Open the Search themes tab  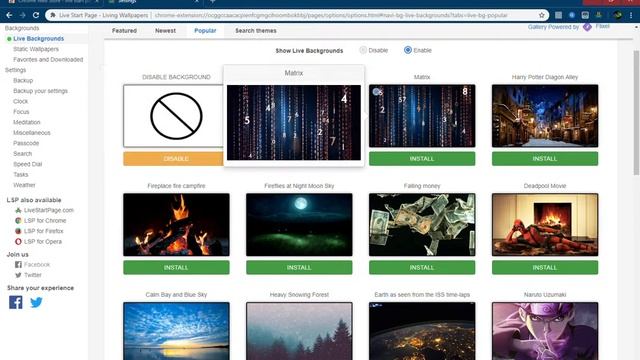tap(256, 31)
